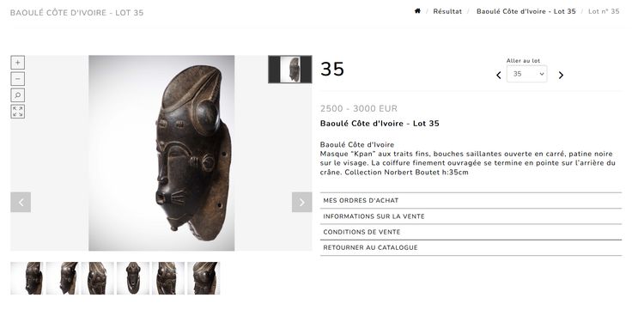Viewport: 644px width, 310px height.
Task: Go to the home page icon
Action: coord(417,11)
